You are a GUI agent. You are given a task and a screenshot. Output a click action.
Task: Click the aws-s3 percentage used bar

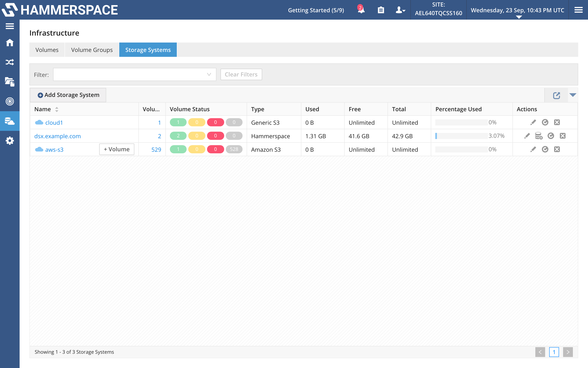[x=461, y=149]
